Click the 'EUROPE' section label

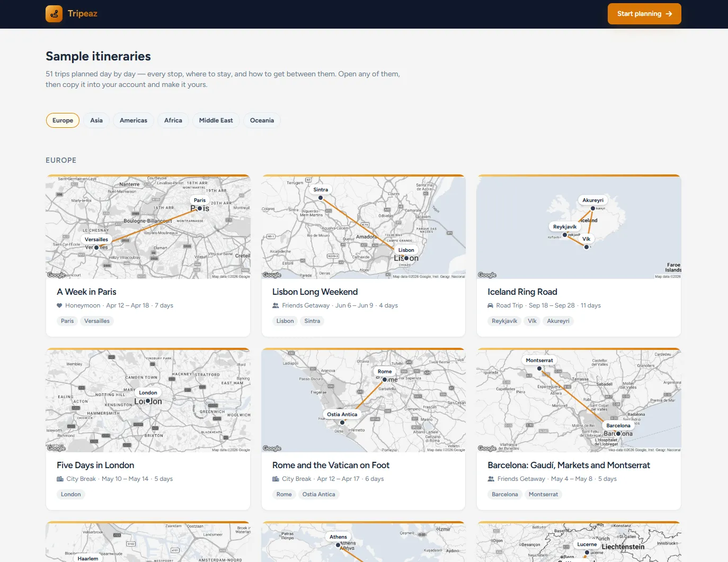[x=61, y=160]
